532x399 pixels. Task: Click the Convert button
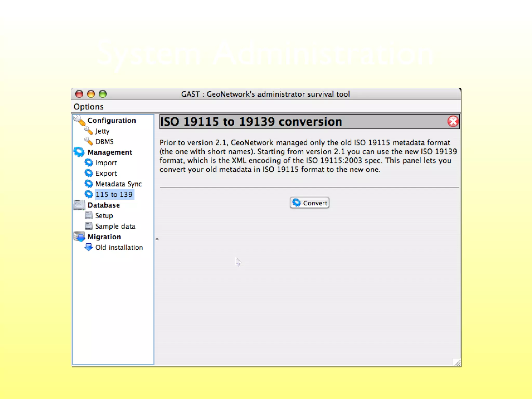[x=309, y=203]
